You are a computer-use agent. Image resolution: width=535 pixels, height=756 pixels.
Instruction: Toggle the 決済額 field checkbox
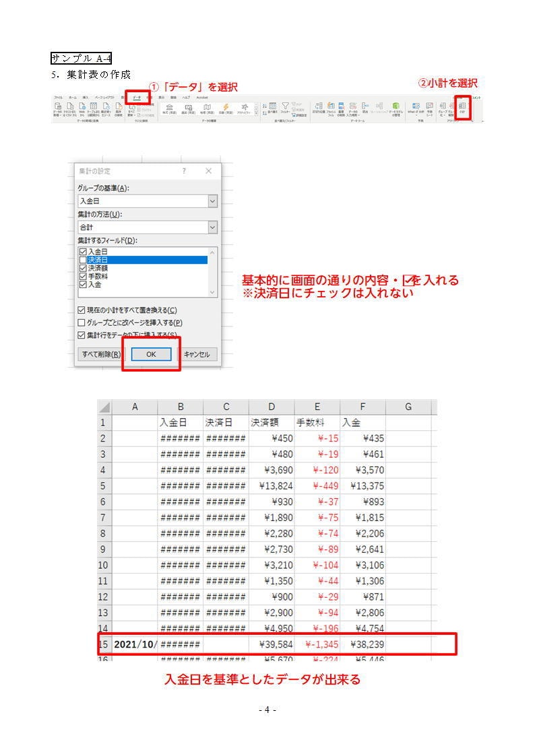coord(83,268)
